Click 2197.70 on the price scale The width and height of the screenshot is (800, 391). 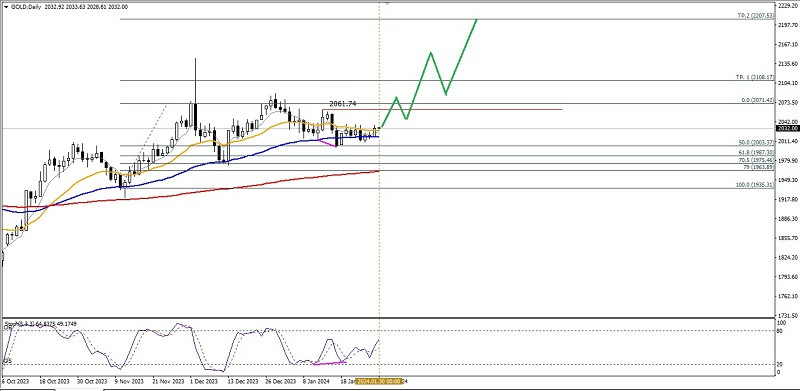[x=788, y=24]
